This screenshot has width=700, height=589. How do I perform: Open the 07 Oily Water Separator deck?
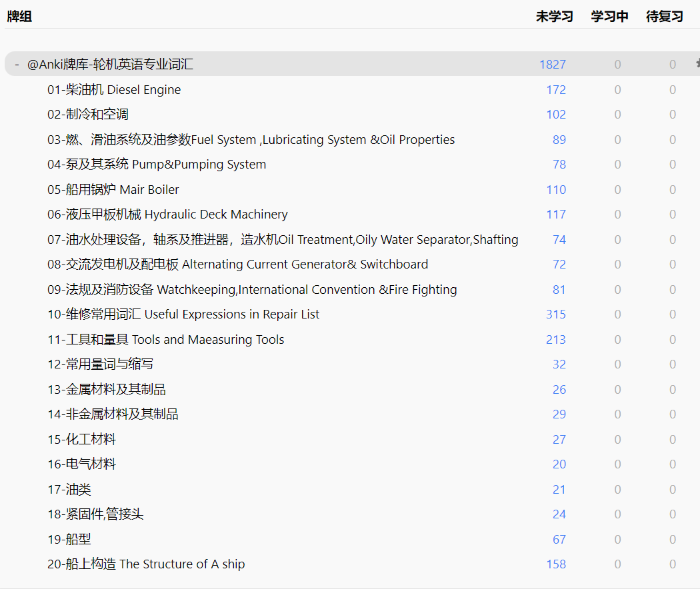point(283,240)
